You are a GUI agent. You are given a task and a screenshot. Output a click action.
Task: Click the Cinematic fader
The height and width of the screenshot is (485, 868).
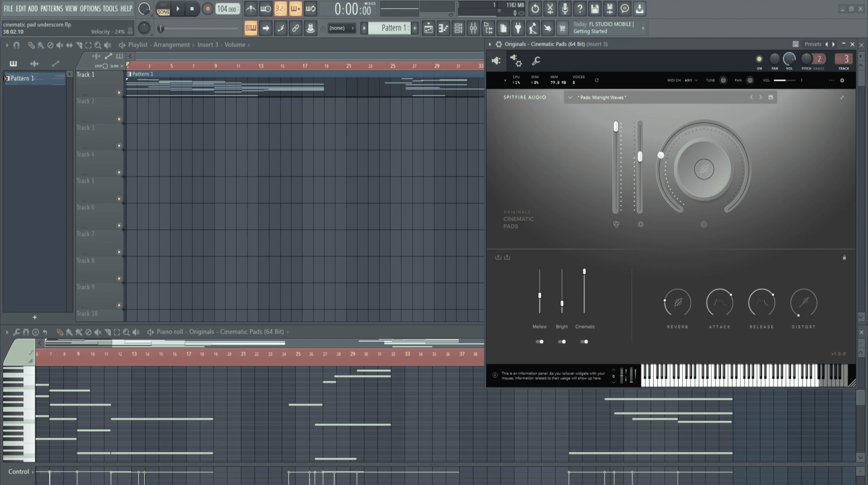coord(584,271)
